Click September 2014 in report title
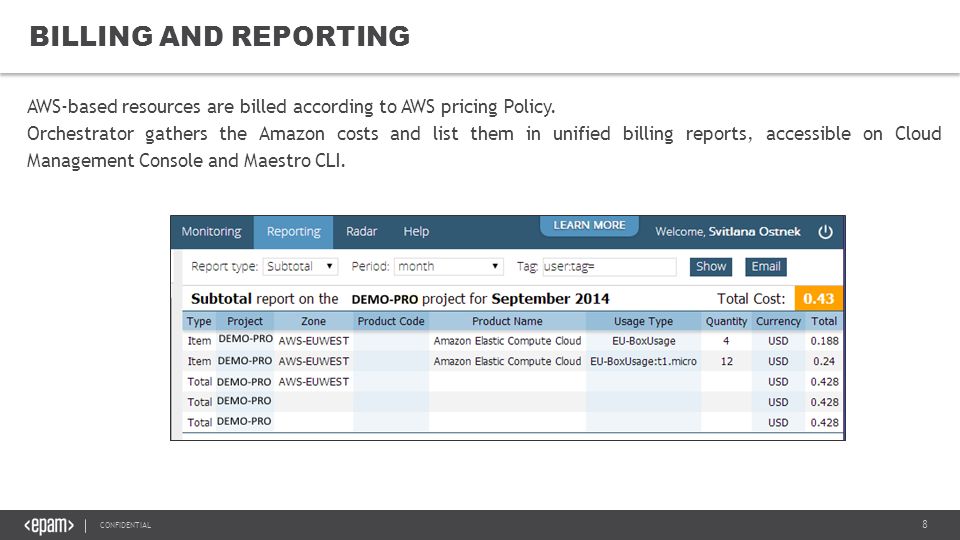Screen dimensions: 960x540 [x=550, y=299]
